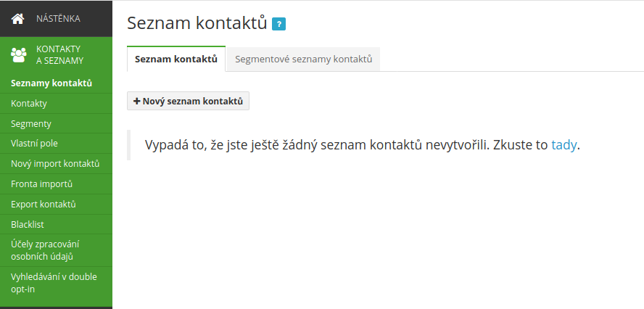Click the home icon beside Nástěnka
Screen dimensions: 644x309
[17, 18]
